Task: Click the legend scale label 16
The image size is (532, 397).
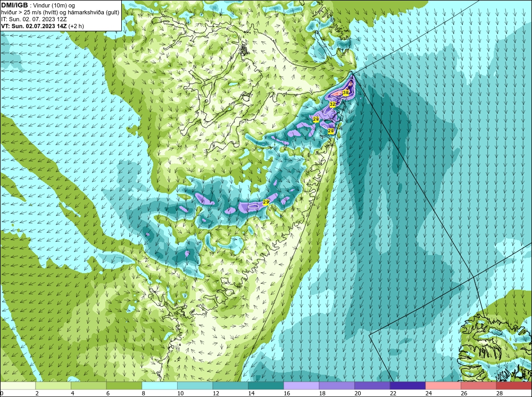Action: point(286,393)
